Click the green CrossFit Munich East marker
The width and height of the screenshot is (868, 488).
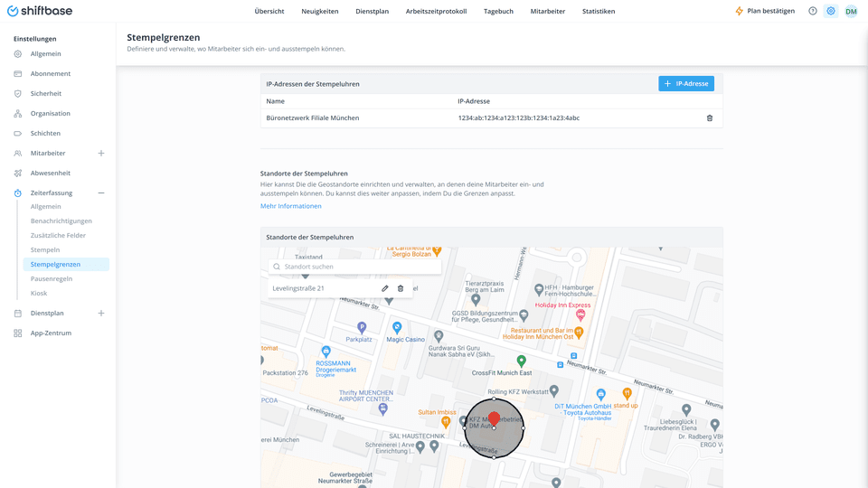(x=521, y=361)
